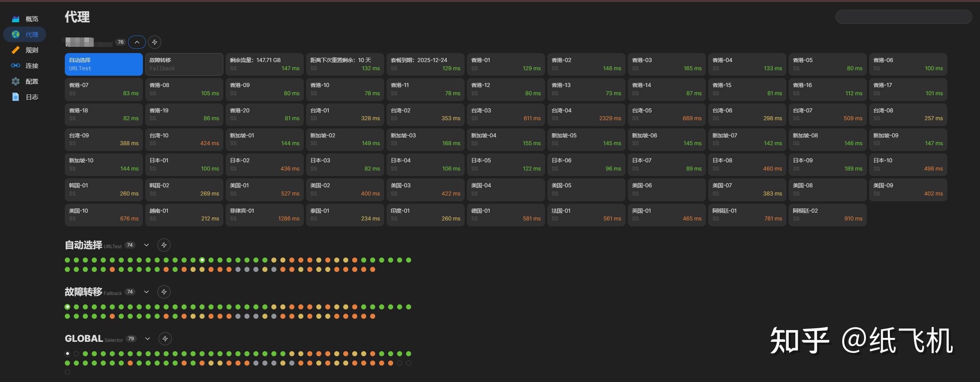980x382 pixels.
Task: Click the search field at top right
Action: [x=903, y=16]
